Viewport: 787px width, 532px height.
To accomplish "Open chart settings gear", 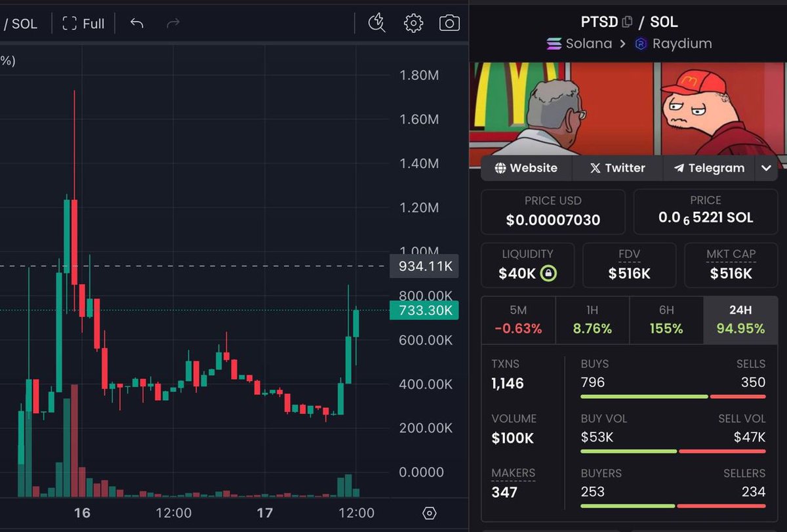I will tap(413, 23).
